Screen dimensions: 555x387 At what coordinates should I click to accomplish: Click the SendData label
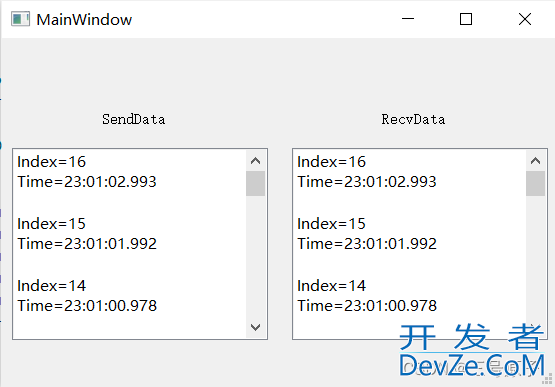pos(133,119)
